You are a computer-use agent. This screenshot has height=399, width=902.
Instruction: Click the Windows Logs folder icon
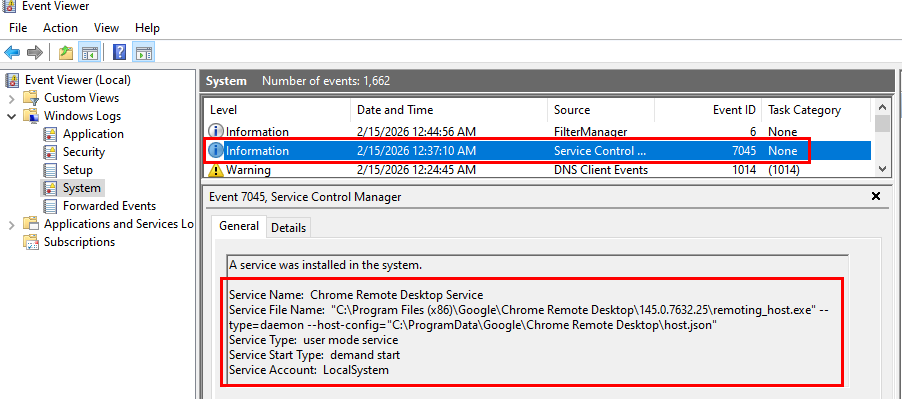click(31, 116)
